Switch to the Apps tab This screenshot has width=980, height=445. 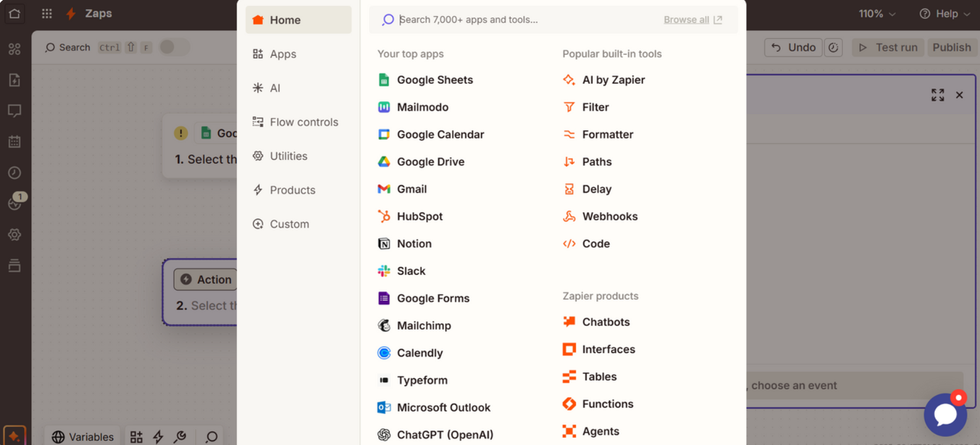[x=298, y=54]
